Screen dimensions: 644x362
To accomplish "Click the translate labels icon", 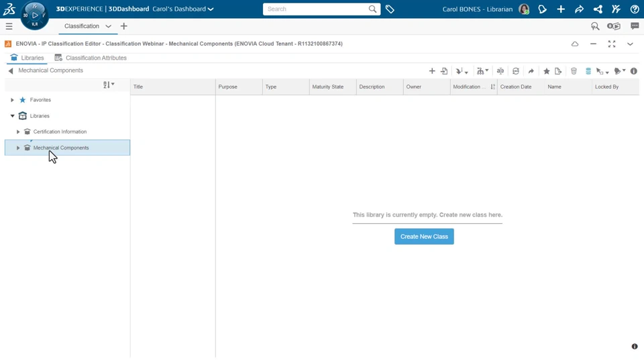I will pyautogui.click(x=500, y=71).
